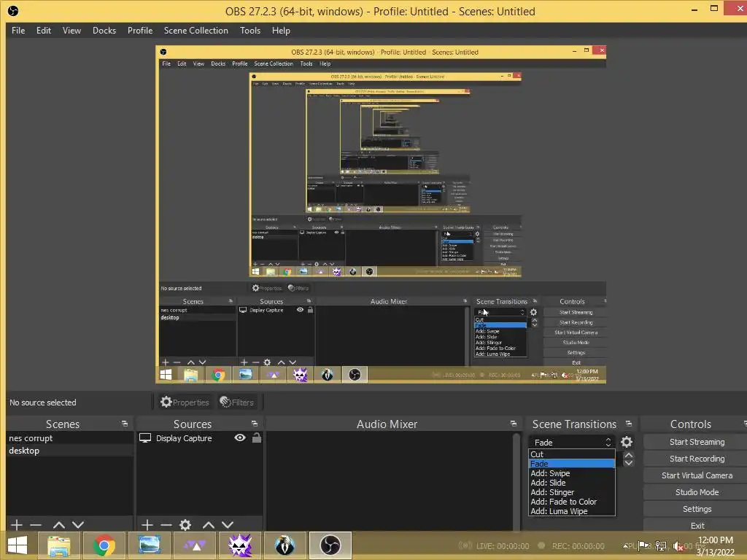
Task: Open the OBS Studio taskbar icon
Action: click(x=330, y=545)
